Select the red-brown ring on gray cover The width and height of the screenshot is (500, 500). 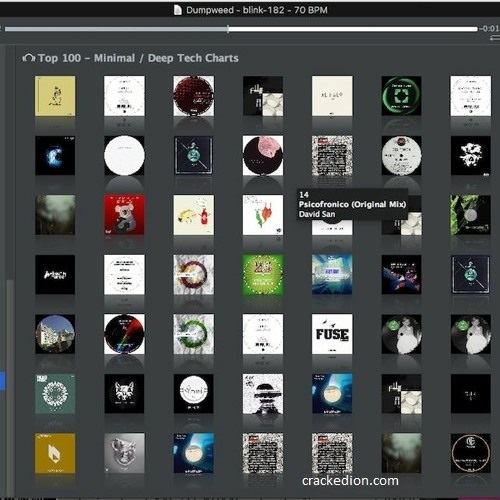click(194, 275)
